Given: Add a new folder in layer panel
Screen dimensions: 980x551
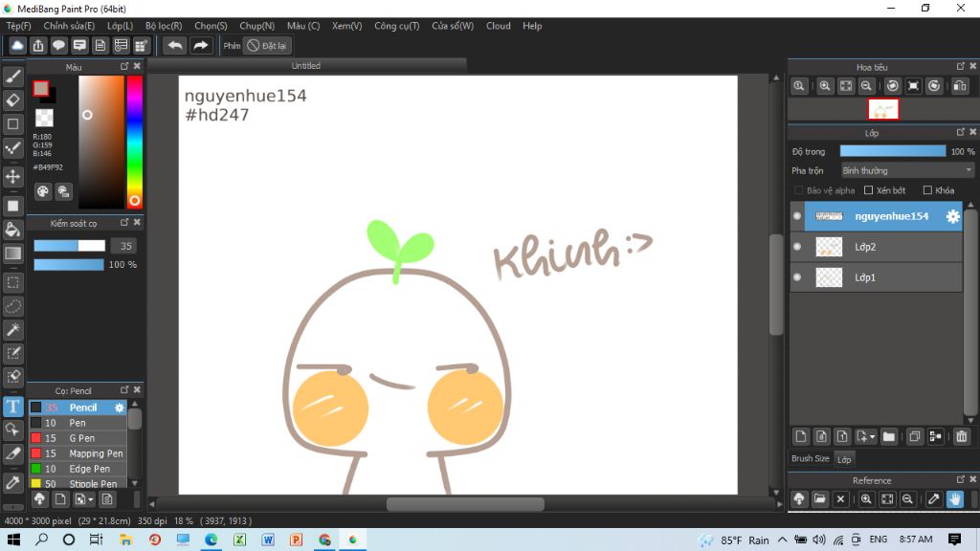Looking at the screenshot, I should click(889, 436).
